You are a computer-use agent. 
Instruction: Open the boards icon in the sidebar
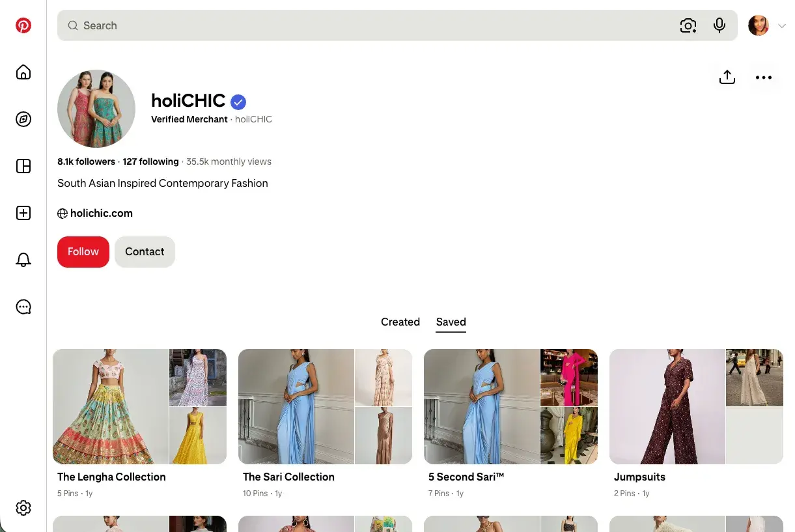pos(23,166)
